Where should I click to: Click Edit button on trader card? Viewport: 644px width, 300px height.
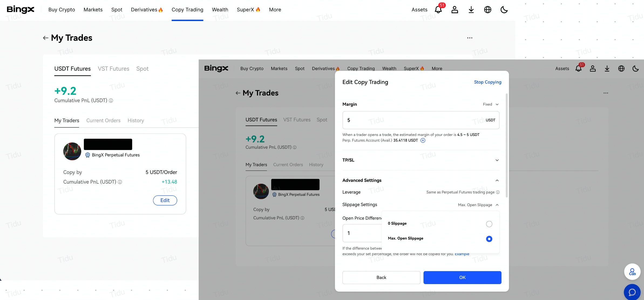tap(165, 200)
